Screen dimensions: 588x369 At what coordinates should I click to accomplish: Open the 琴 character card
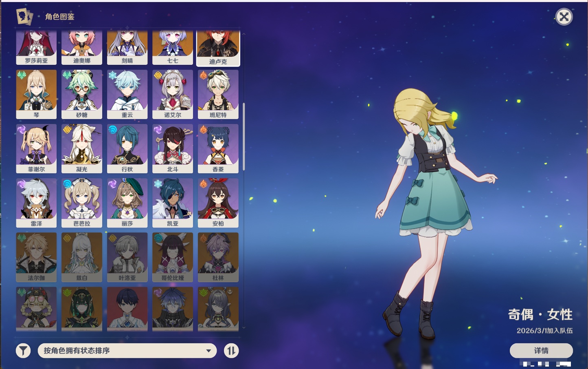point(36,94)
